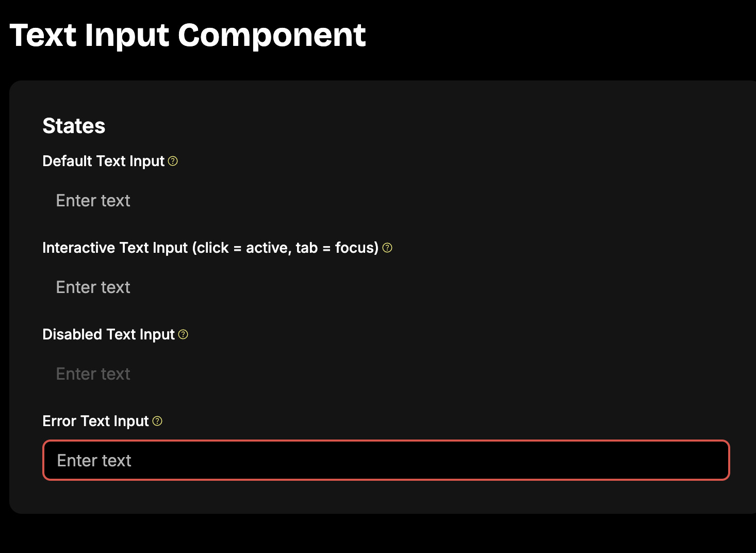Viewport: 756px width, 553px height.
Task: Click 'Enter text' placeholder inside the error field
Action: point(94,461)
